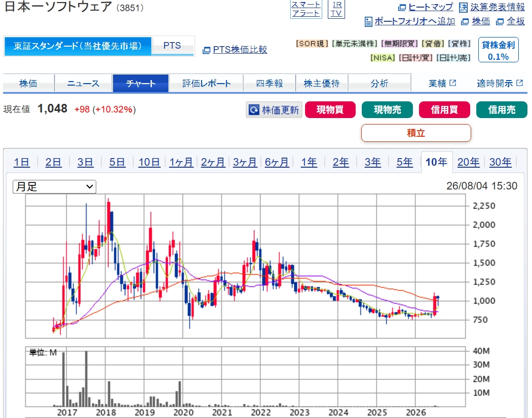Select the 10日 chart range

(149, 162)
